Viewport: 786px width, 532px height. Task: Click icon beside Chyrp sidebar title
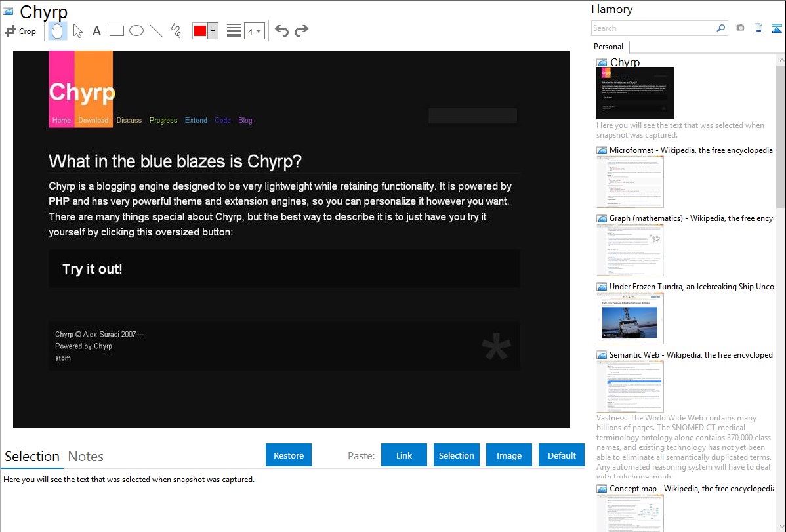click(602, 63)
